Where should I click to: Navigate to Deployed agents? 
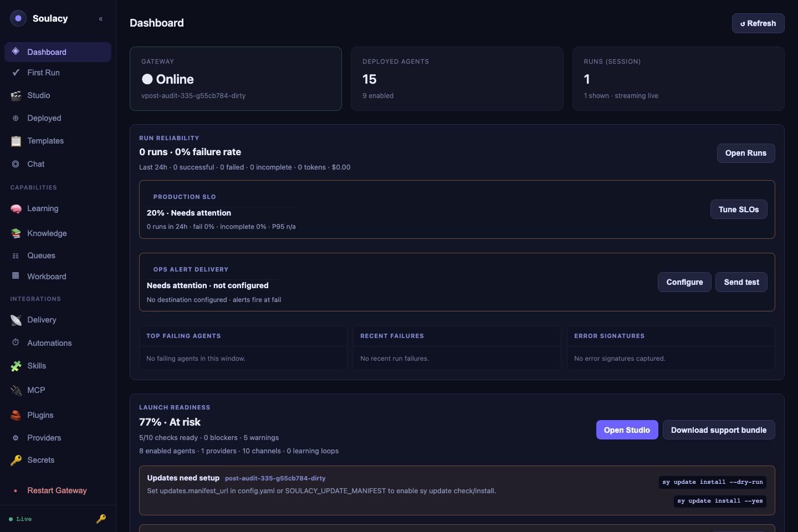(58, 118)
